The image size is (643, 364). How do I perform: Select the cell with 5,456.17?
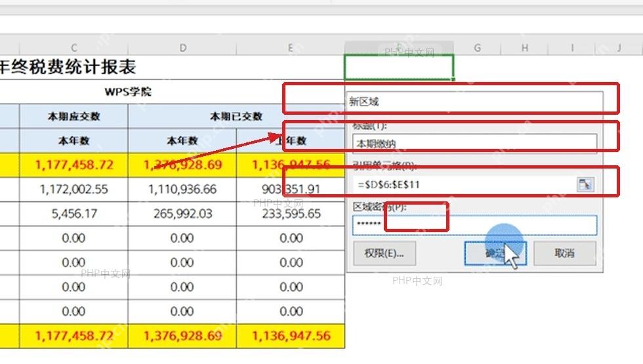coord(73,214)
